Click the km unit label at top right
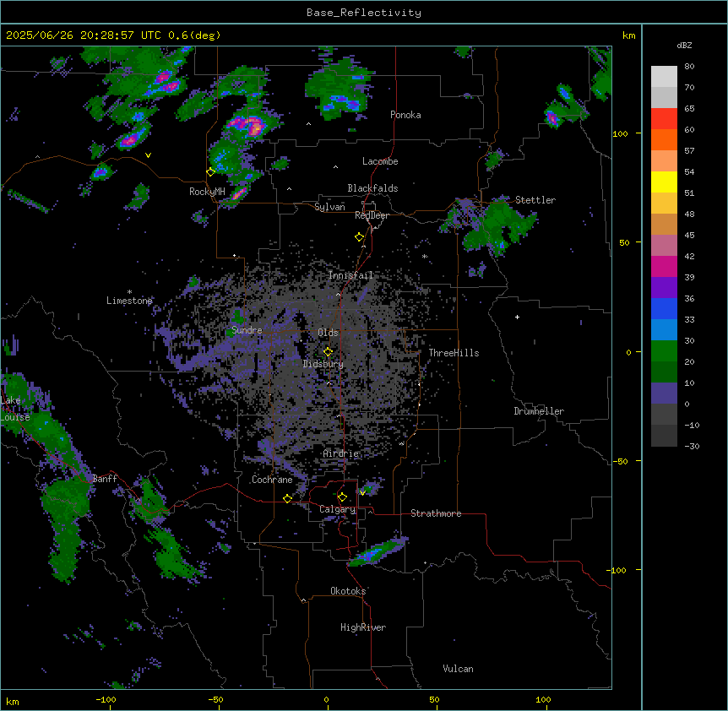This screenshot has height=711, width=728. [x=628, y=35]
